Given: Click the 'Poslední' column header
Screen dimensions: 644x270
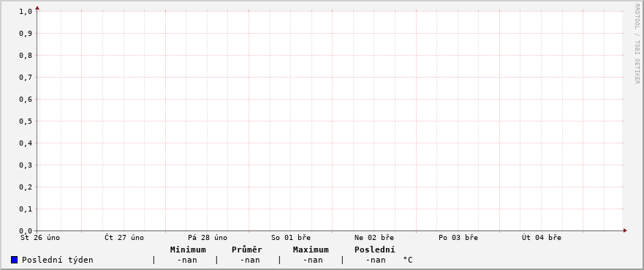Looking at the screenshot, I should tap(374, 250).
